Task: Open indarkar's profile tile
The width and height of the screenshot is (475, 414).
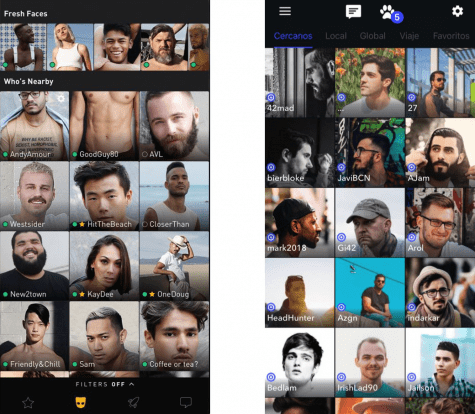Action: [x=440, y=292]
